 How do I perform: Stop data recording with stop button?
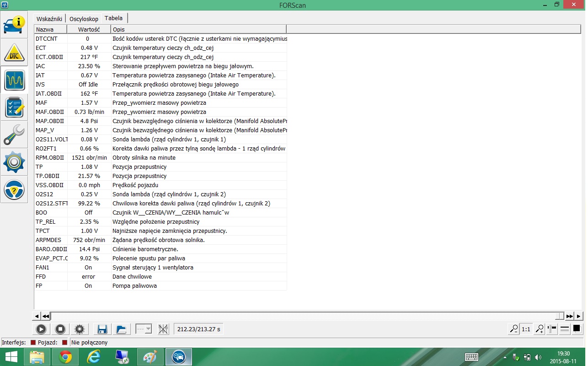coord(60,329)
